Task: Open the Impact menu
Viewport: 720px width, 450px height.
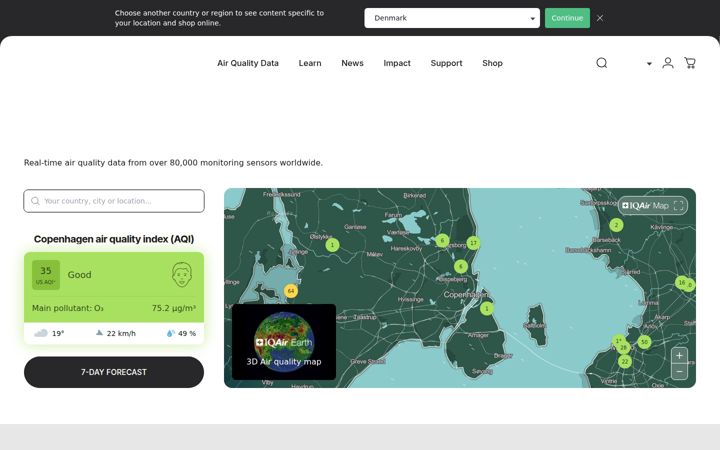Action: (397, 63)
